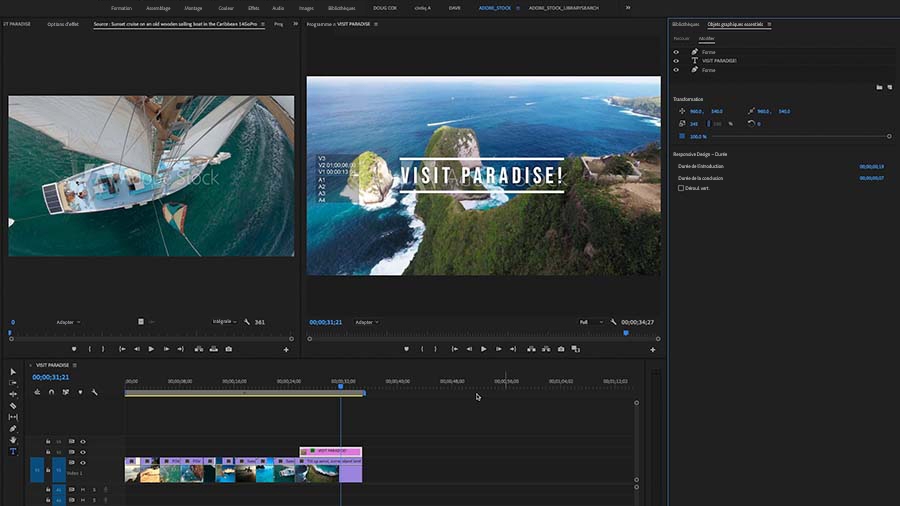Select the Hand tool
The height and width of the screenshot is (506, 900).
[13, 440]
